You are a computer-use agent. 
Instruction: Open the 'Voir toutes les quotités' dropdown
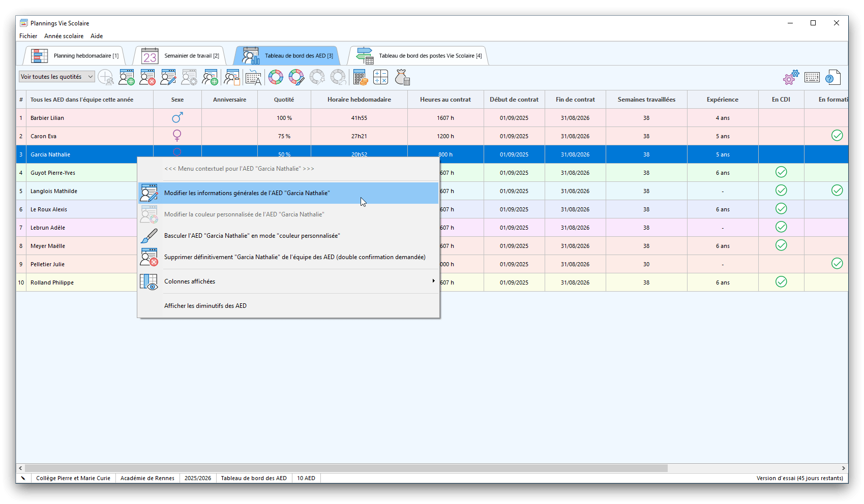tap(56, 77)
